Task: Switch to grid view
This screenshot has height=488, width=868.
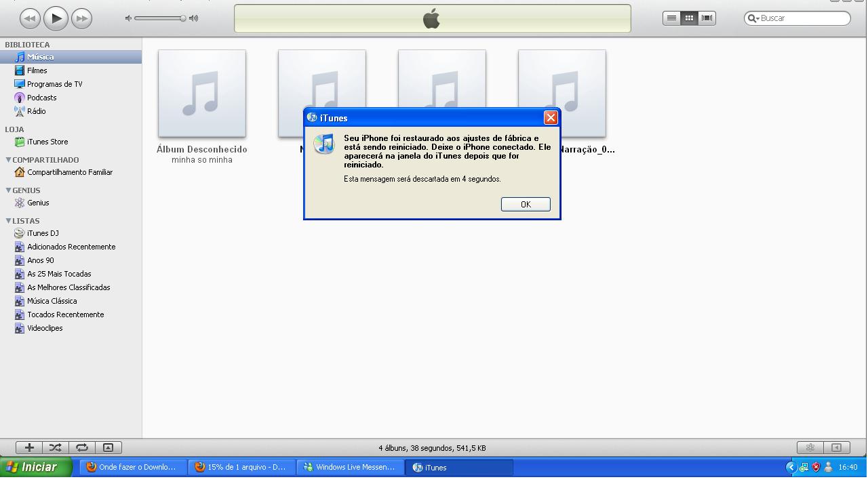Action: click(689, 18)
